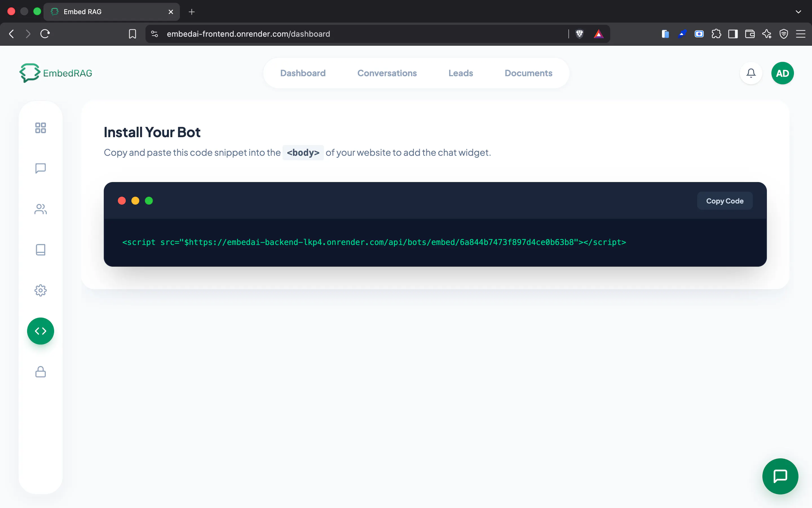Open a new browser tab
Viewport: 812px width, 508px height.
pos(192,12)
